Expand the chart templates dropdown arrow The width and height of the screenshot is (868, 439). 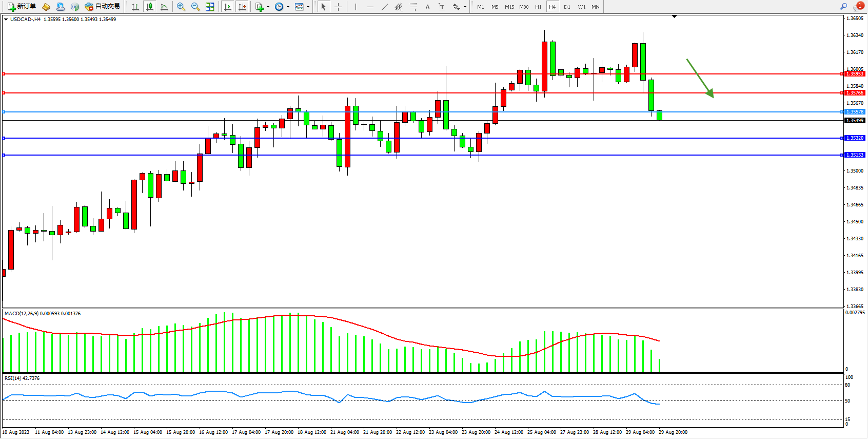coord(308,7)
